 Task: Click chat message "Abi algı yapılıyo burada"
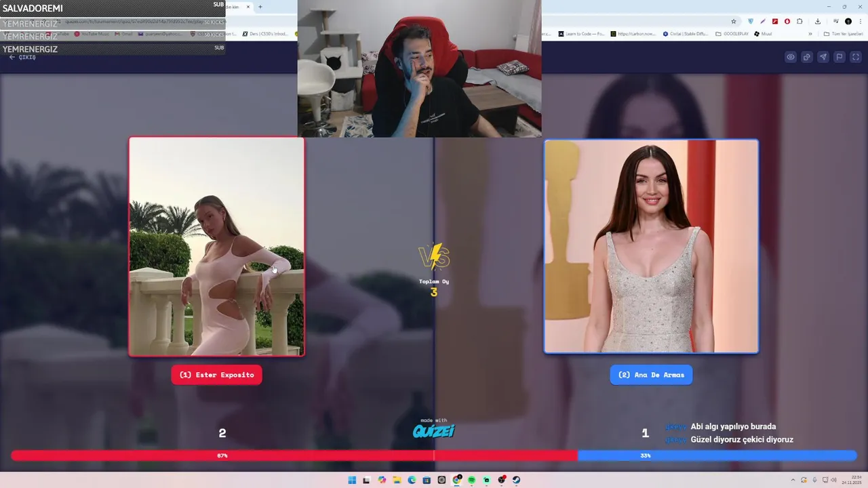(x=733, y=426)
